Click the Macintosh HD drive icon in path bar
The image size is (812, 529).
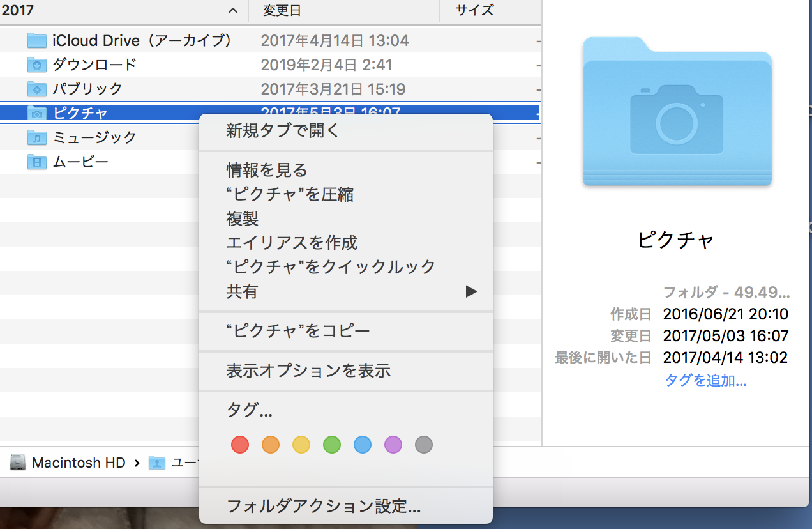pyautogui.click(x=19, y=463)
